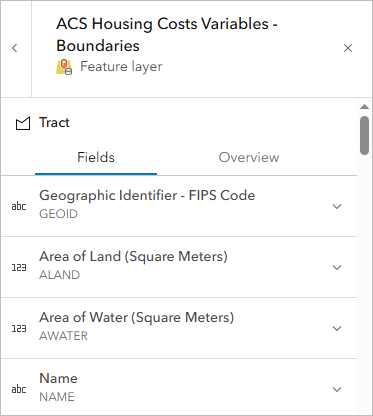
Task: Expand the Area of Water field
Action: pyautogui.click(x=337, y=328)
